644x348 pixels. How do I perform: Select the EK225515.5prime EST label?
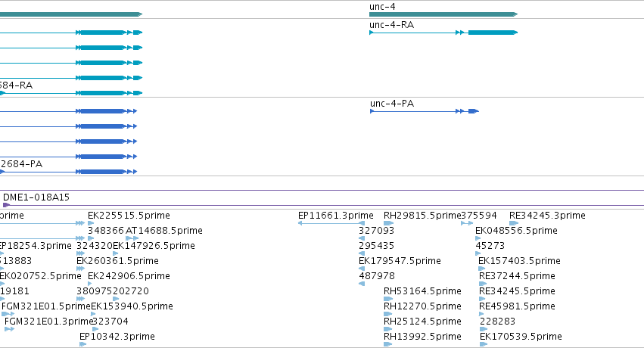[129, 216]
